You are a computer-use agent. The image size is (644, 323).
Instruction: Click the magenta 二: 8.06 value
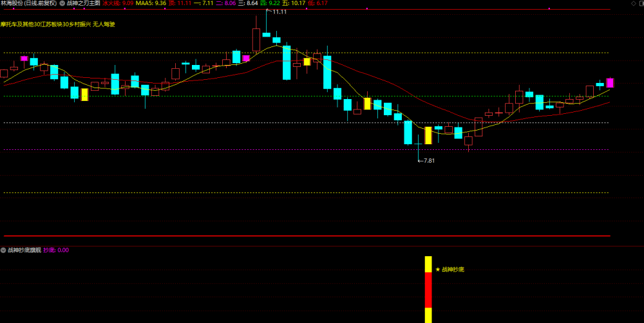226,3
